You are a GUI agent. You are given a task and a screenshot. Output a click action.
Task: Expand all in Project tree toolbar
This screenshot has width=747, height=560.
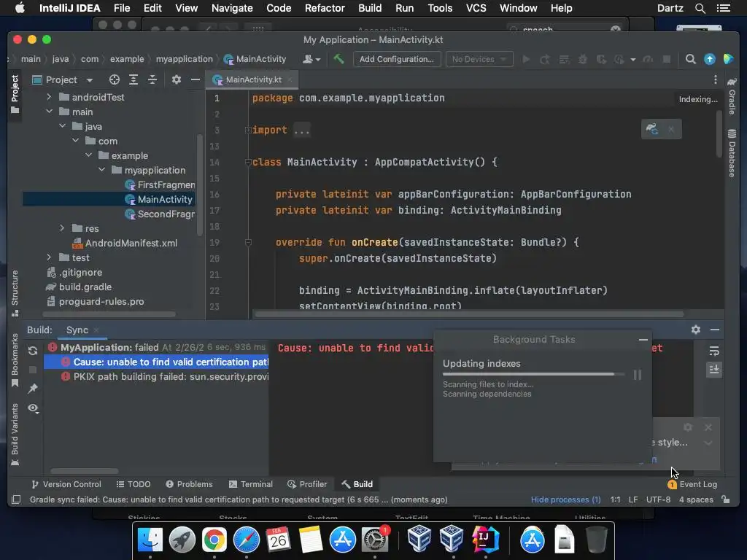(133, 79)
